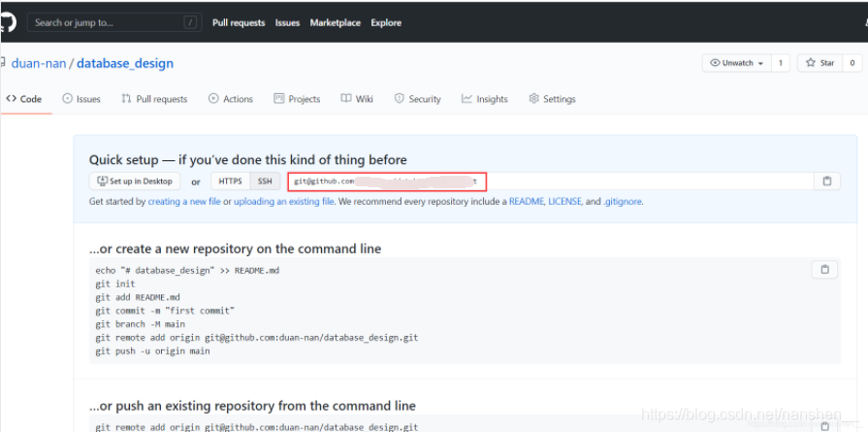Click the GitHub logo icon

8,22
